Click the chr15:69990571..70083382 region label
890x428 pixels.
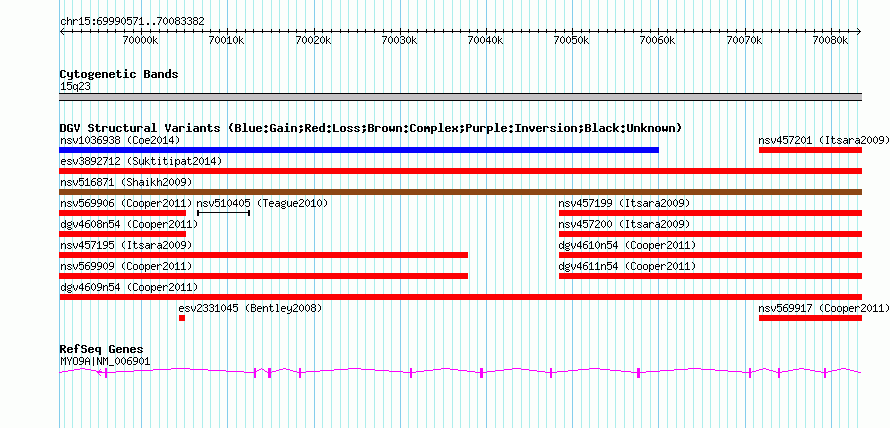click(x=132, y=22)
